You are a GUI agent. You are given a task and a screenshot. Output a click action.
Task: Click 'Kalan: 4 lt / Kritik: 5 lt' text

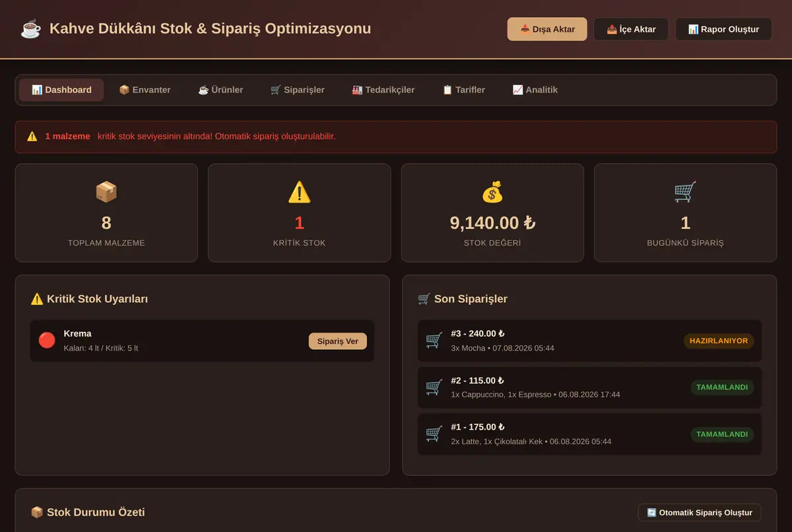pos(101,348)
